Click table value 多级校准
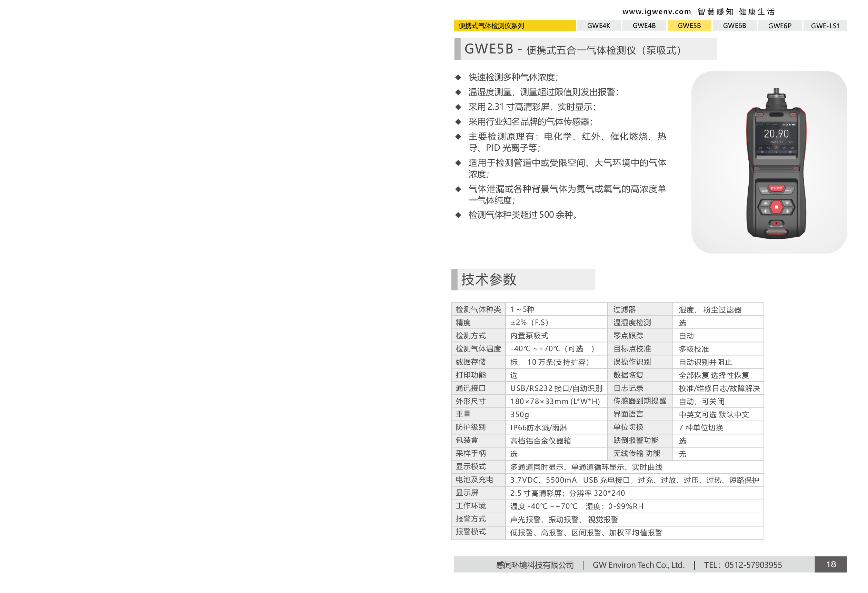 pyautogui.click(x=694, y=349)
